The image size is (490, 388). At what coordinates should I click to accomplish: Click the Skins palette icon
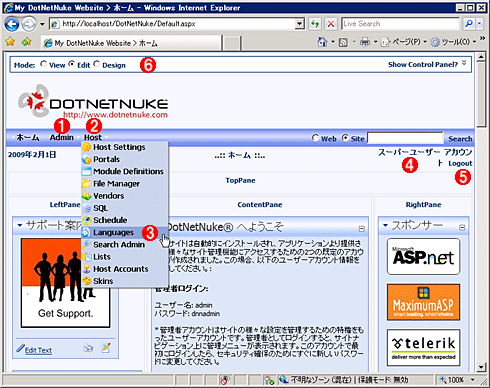[87, 281]
